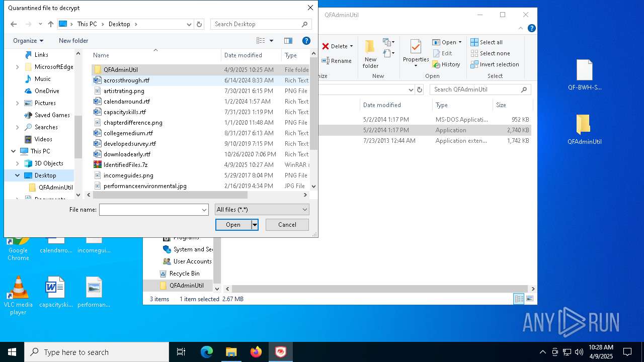Switch Explorer to large icons view
The image size is (644, 362).
[x=529, y=299]
